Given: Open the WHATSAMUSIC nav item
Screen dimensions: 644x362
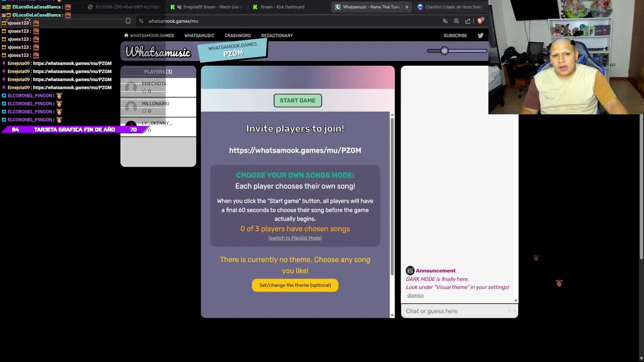Looking at the screenshot, I should (199, 36).
